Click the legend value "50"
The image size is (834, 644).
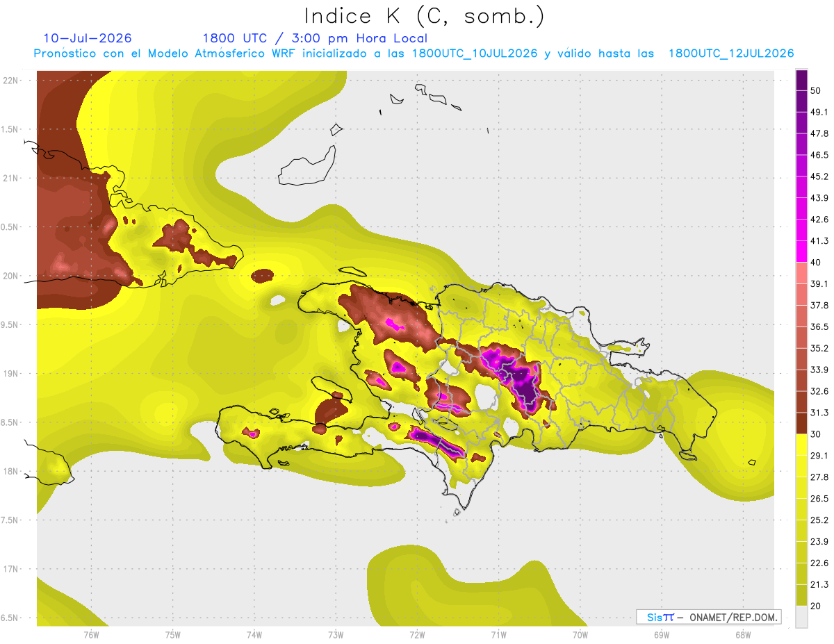click(x=817, y=91)
